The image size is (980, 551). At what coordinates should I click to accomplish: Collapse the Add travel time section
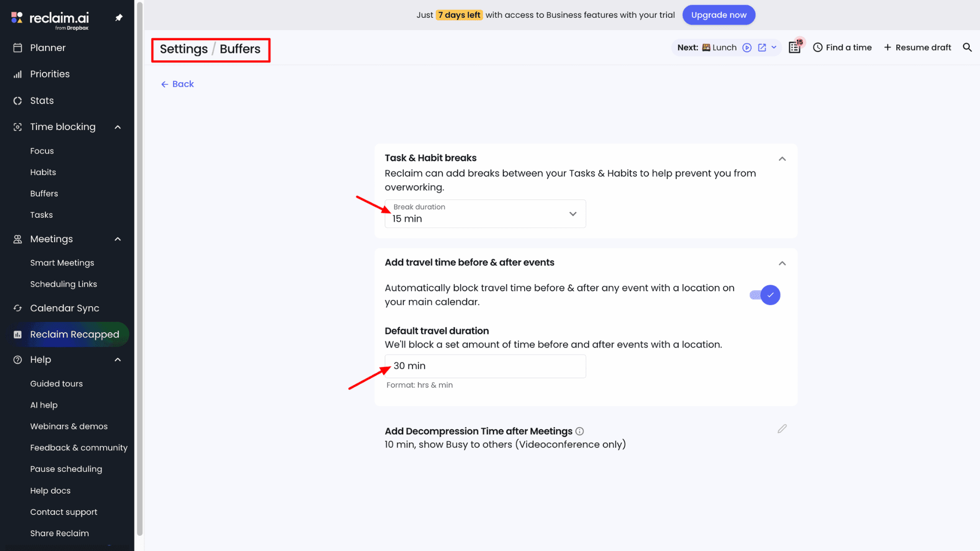(782, 263)
